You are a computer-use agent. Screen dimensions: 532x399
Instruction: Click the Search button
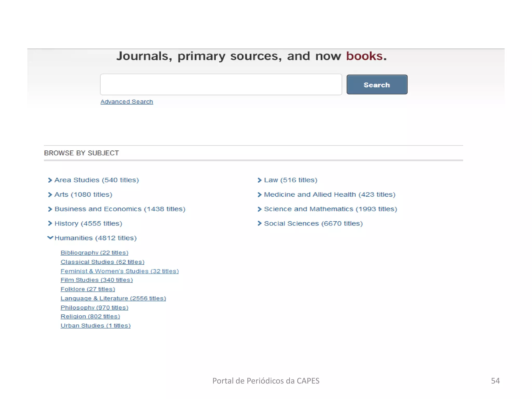377,85
